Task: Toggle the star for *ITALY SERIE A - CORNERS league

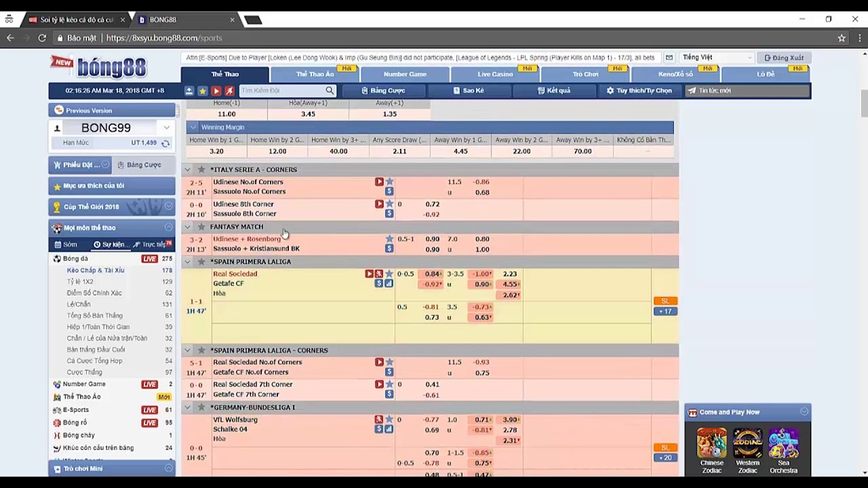Action: pos(201,169)
